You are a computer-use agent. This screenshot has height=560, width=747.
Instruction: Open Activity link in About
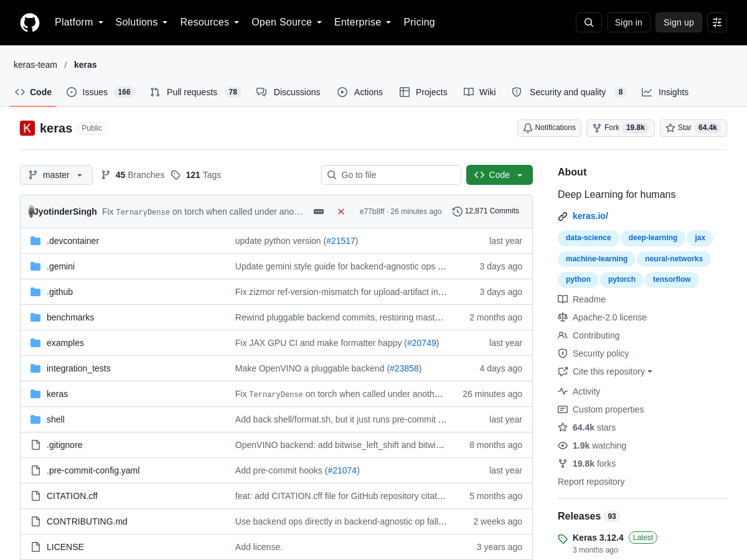[579, 391]
